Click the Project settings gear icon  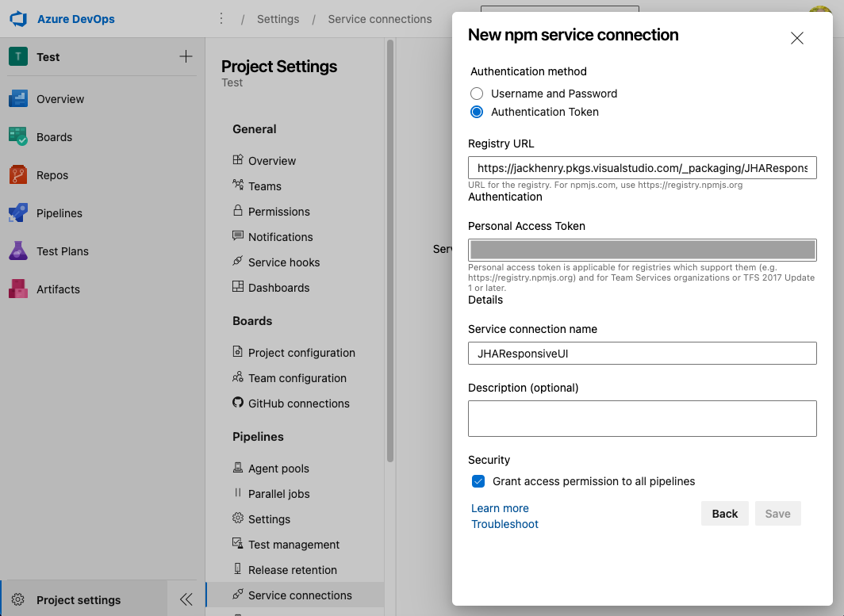pos(19,600)
